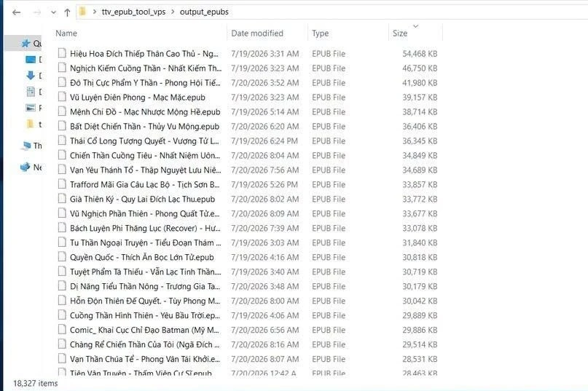Go back with the left arrow button
Viewport: 588px width, 391px height.
click(16, 12)
